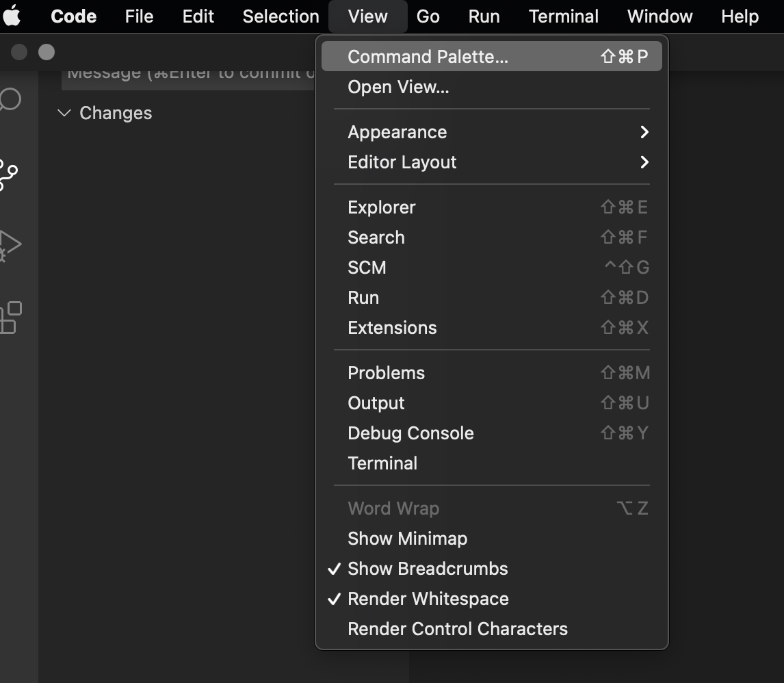Close the open View menu
The height and width of the screenshot is (683, 784).
pyautogui.click(x=367, y=16)
